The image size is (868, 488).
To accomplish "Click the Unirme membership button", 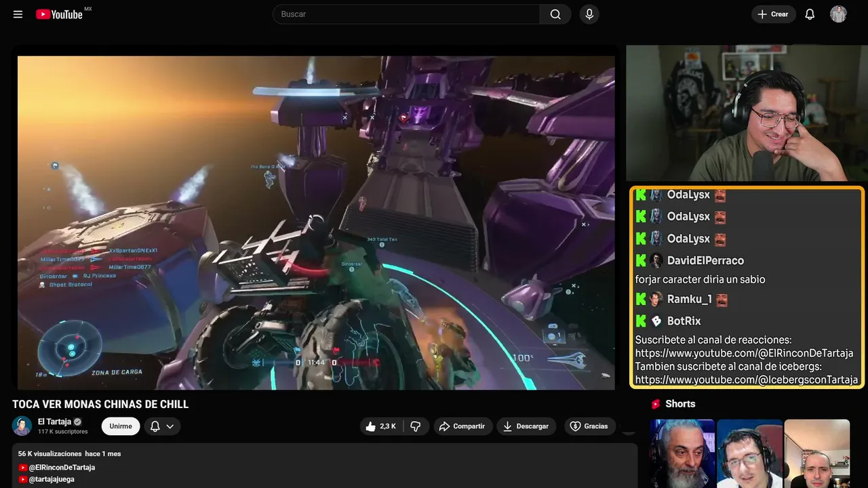I will pyautogui.click(x=121, y=426).
